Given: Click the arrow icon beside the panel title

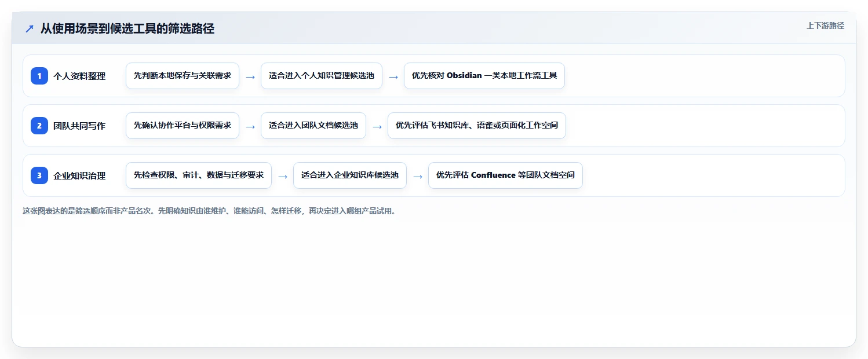Looking at the screenshot, I should (x=30, y=29).
